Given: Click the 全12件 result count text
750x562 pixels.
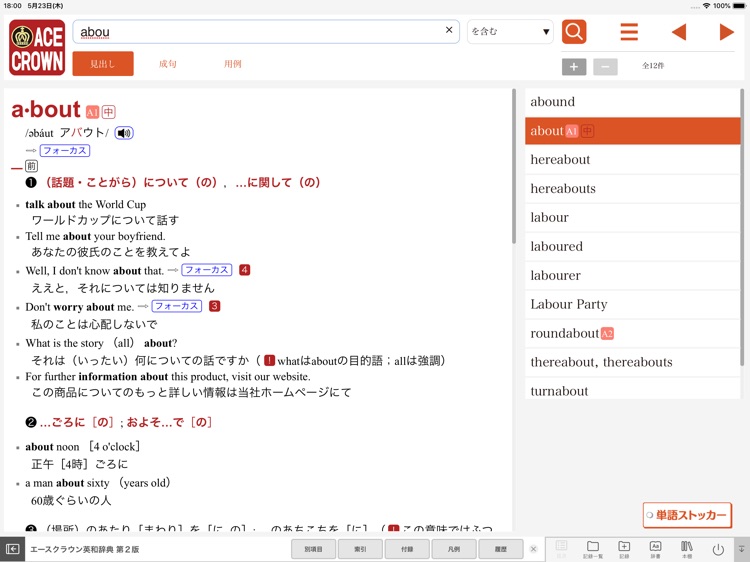Looking at the screenshot, I should (x=653, y=66).
